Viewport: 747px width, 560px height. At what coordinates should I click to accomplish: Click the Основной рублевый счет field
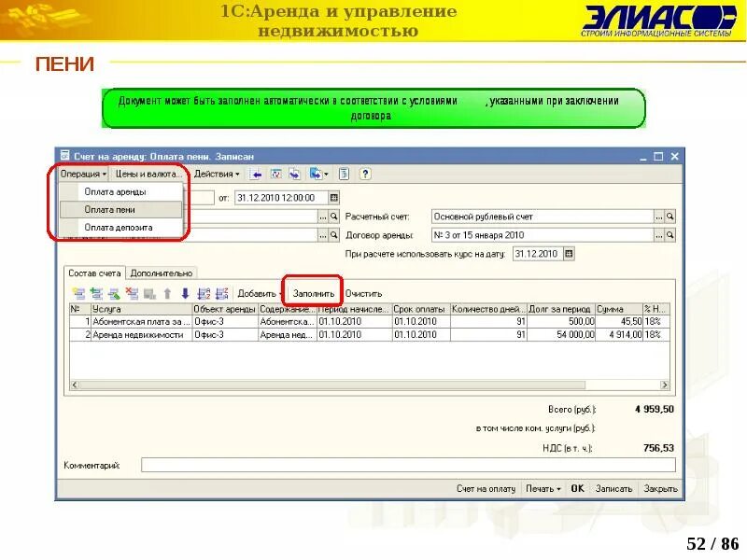(543, 217)
